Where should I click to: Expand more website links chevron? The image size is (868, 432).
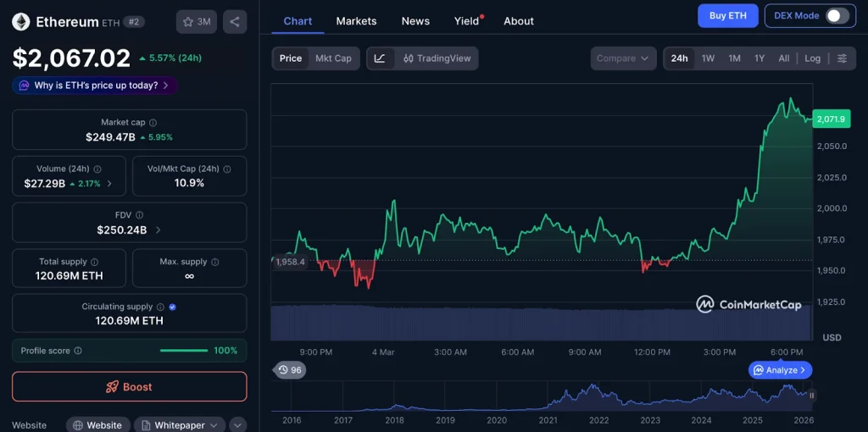[x=237, y=425]
